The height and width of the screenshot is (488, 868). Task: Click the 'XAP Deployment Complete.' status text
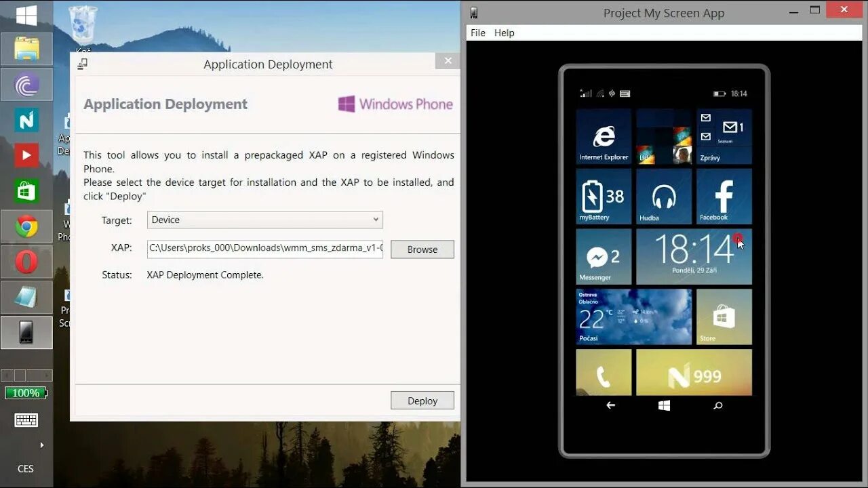click(x=205, y=274)
